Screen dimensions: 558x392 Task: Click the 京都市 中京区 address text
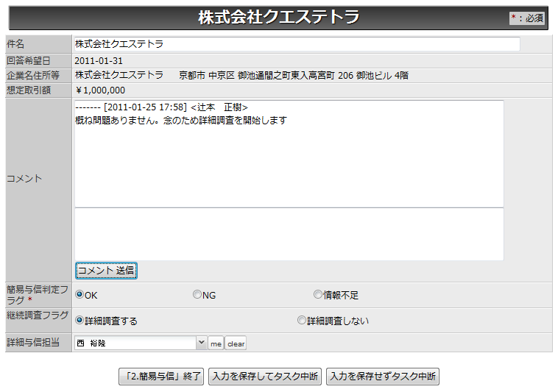coord(294,75)
